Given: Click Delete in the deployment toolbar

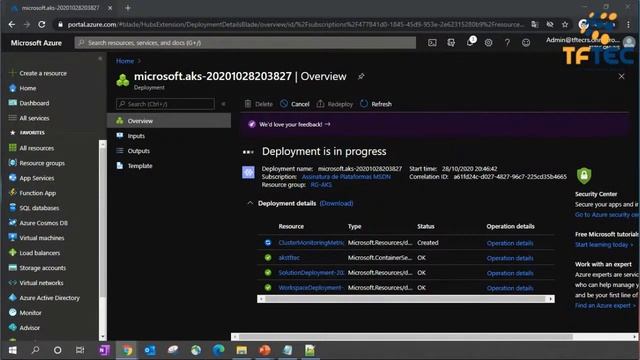Looking at the screenshot, I should [x=259, y=104].
